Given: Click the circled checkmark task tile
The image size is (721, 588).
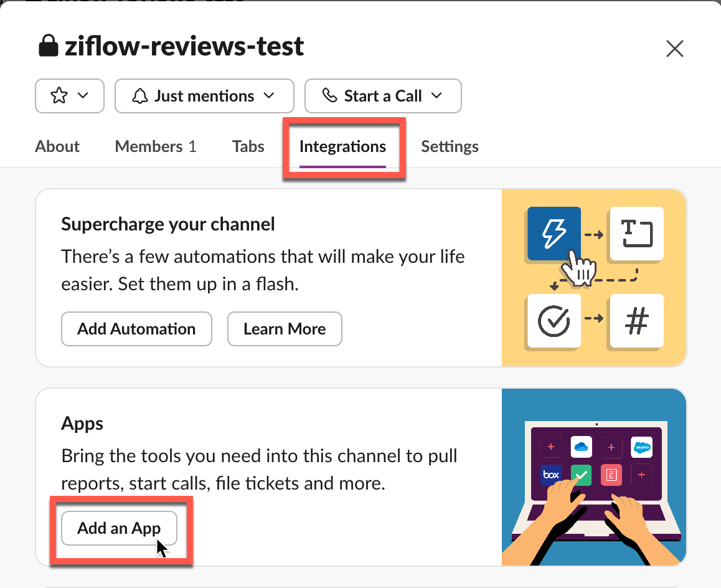Looking at the screenshot, I should coord(554,321).
